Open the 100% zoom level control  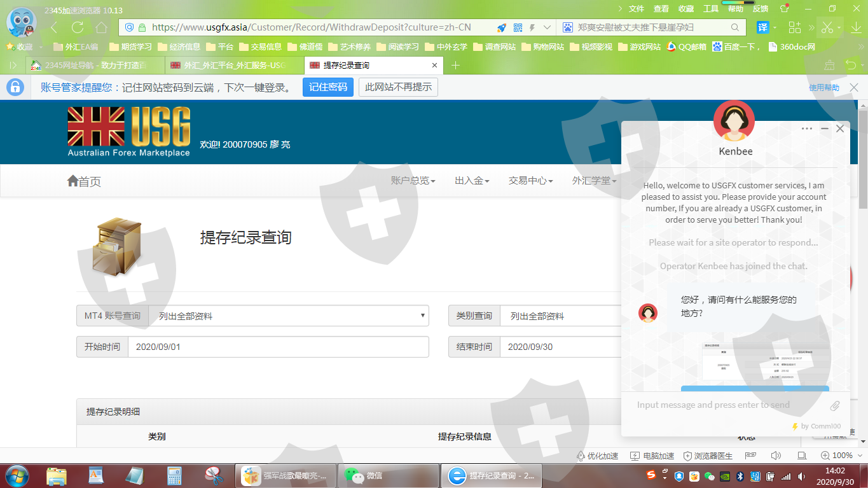(x=837, y=456)
